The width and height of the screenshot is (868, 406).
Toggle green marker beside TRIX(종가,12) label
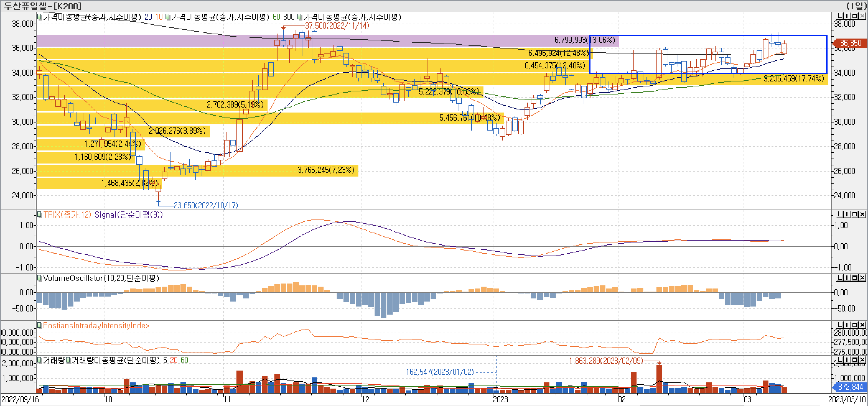[x=40, y=215]
